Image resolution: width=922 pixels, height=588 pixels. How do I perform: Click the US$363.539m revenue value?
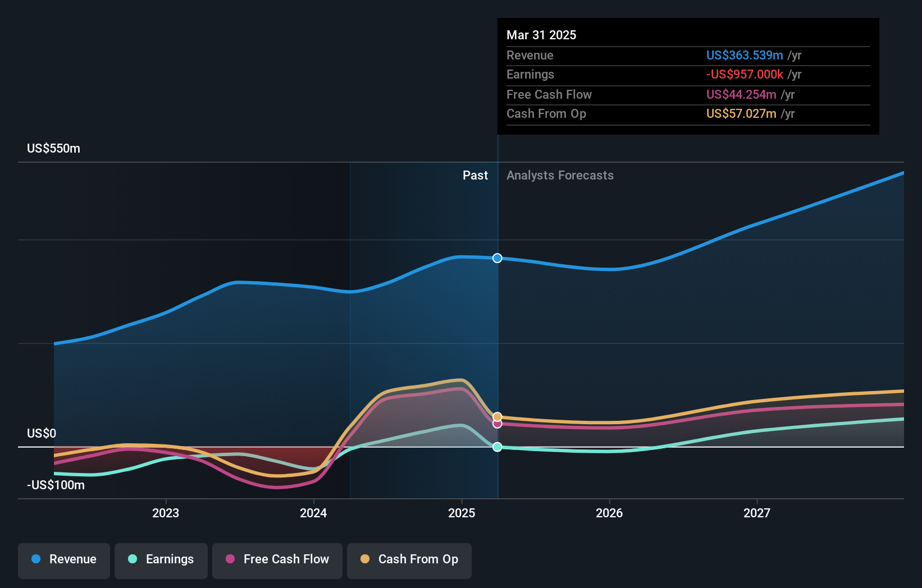tap(745, 55)
